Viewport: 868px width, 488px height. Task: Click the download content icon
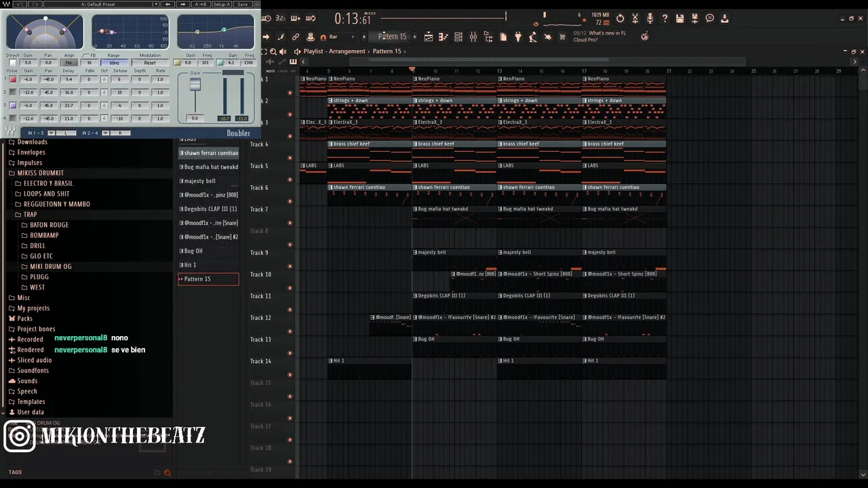pos(724,18)
